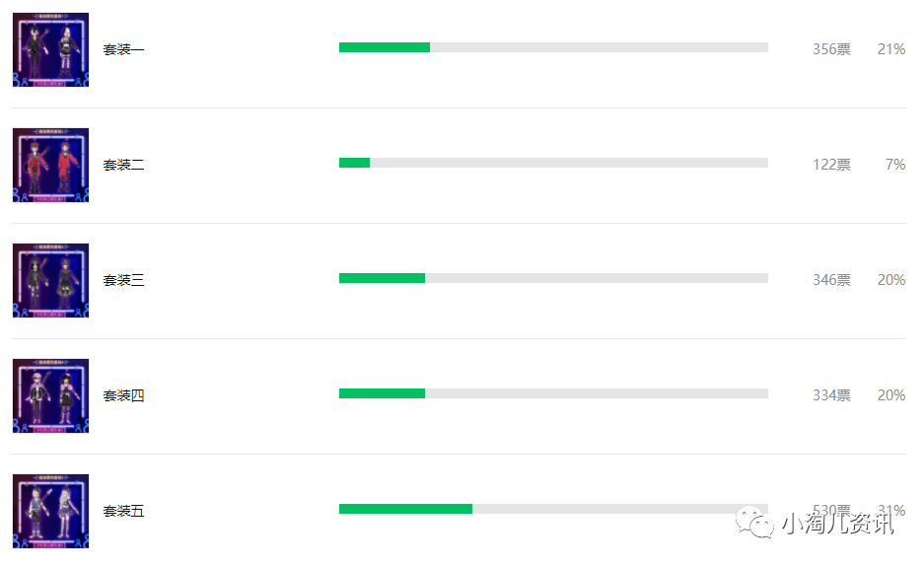Select the 套装一 option label
This screenshot has width=924, height=565.
123,49
